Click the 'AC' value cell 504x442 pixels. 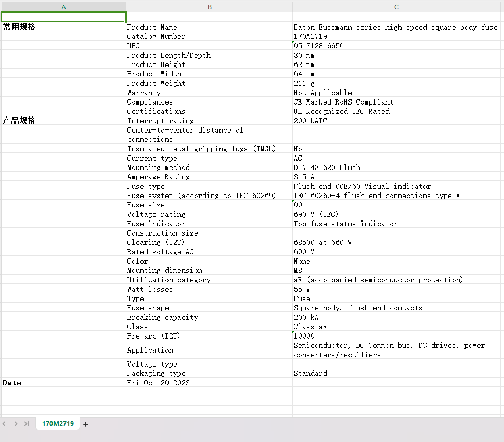pyautogui.click(x=397, y=158)
